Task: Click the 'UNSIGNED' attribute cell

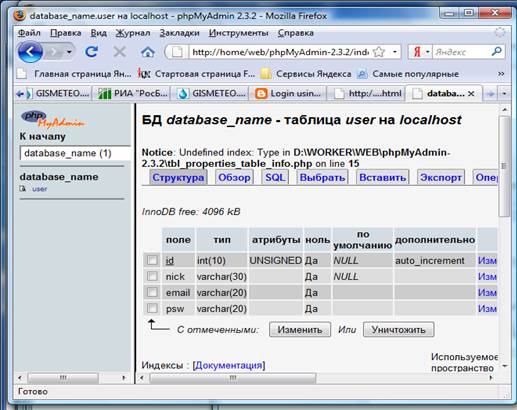Action: pyautogui.click(x=276, y=260)
